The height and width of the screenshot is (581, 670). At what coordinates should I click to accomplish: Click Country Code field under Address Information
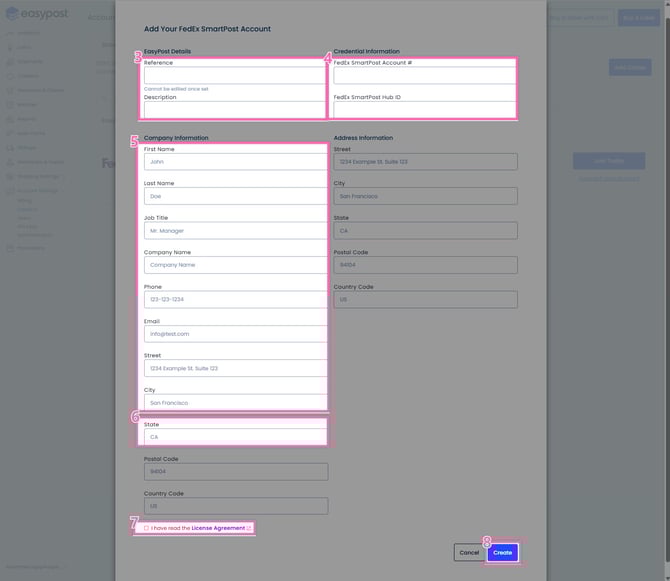point(426,299)
